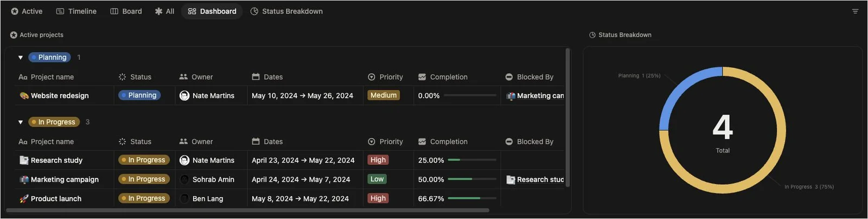Screen dimensions: 868x219
Task: Click Owner column header in Planning group
Action: pyautogui.click(x=196, y=77)
